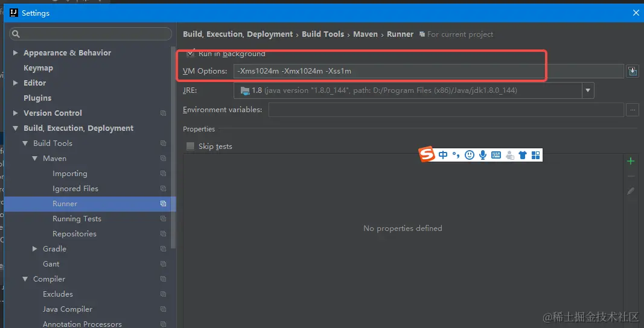Open Maven Running Tests settings
644x328 pixels.
coord(77,219)
